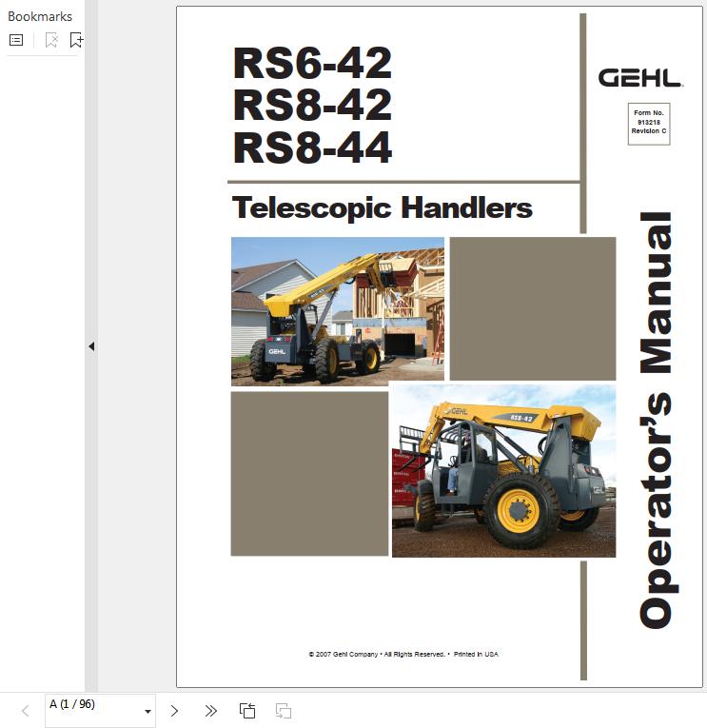Viewport: 707px width, 728px height.
Task: Click the grayed-out next view icon
Action: (284, 711)
